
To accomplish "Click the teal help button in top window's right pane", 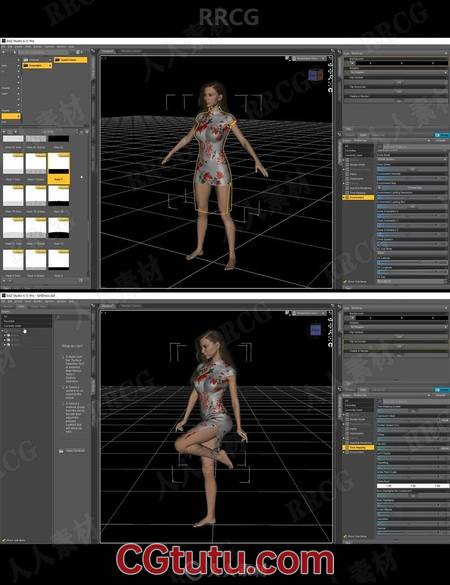I will [x=441, y=135].
